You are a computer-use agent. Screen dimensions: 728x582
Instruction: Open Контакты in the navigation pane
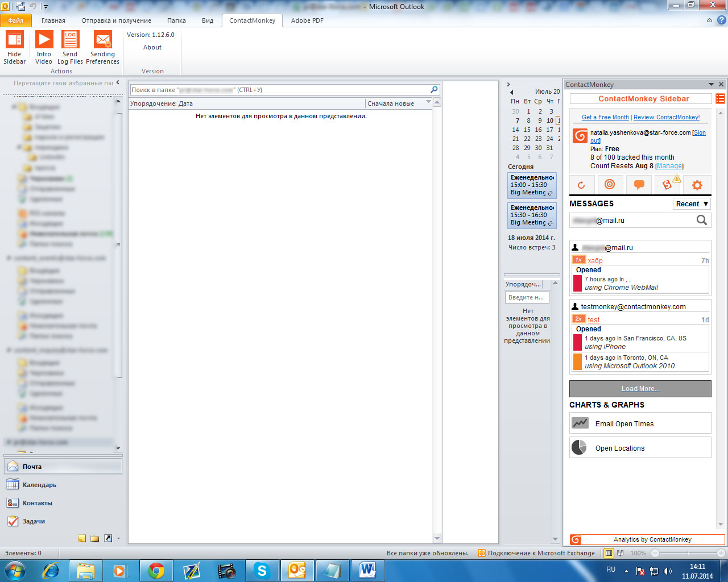click(x=63, y=503)
